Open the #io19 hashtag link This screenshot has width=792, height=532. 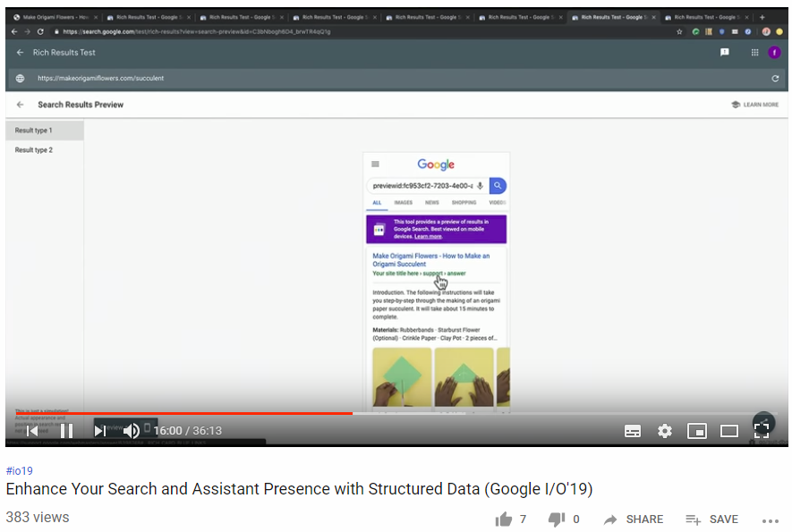19,471
